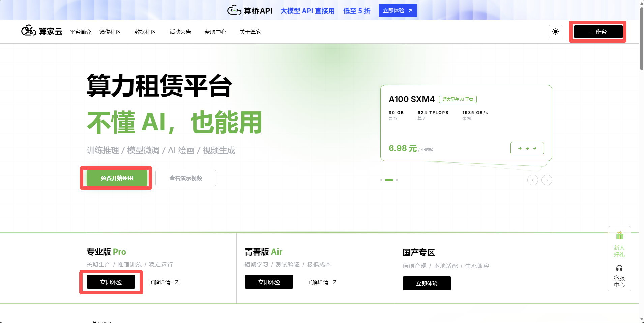Click the arrows button on A100 SXM4 card

click(527, 148)
